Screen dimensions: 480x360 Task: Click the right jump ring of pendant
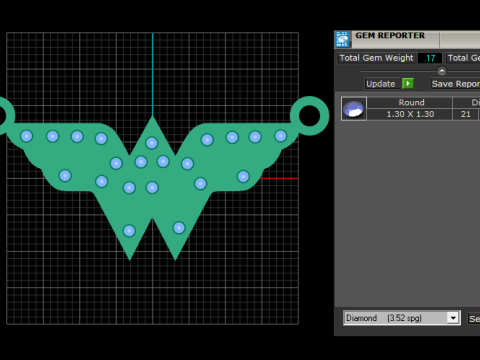(310, 116)
